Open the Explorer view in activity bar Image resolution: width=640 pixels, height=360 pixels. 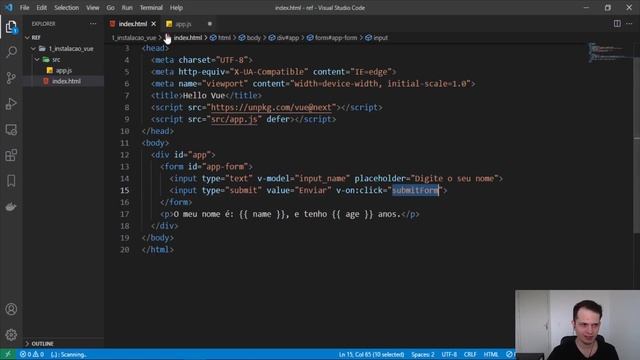11,27
